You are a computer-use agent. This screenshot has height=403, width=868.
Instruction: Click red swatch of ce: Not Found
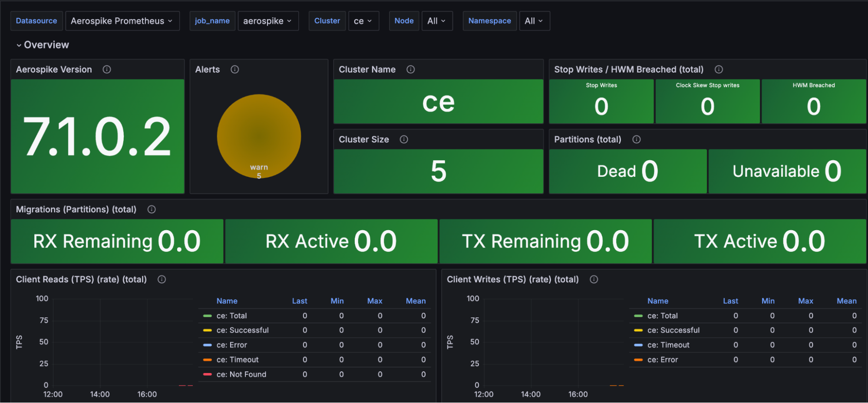pos(207,374)
